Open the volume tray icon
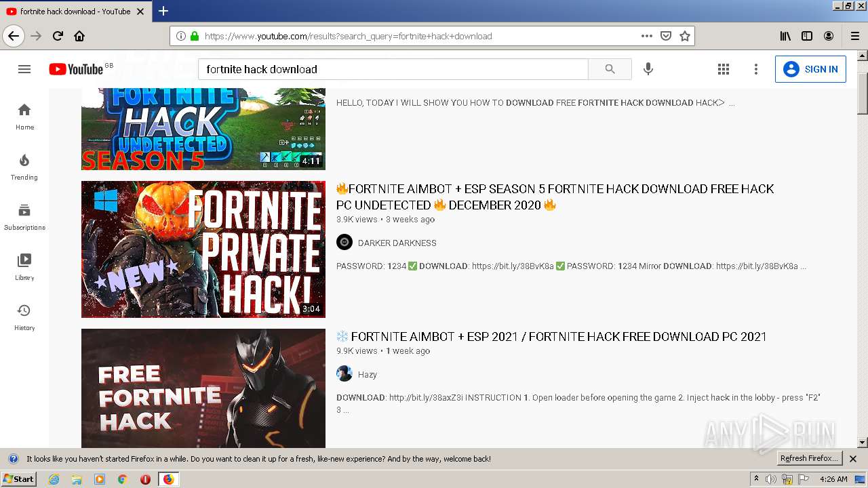The image size is (868, 488). coord(771,479)
